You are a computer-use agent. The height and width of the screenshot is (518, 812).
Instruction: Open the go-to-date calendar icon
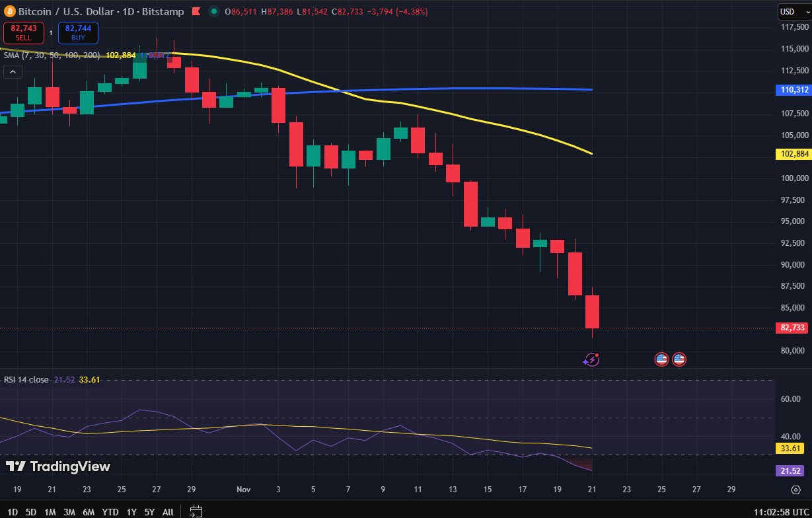196,511
